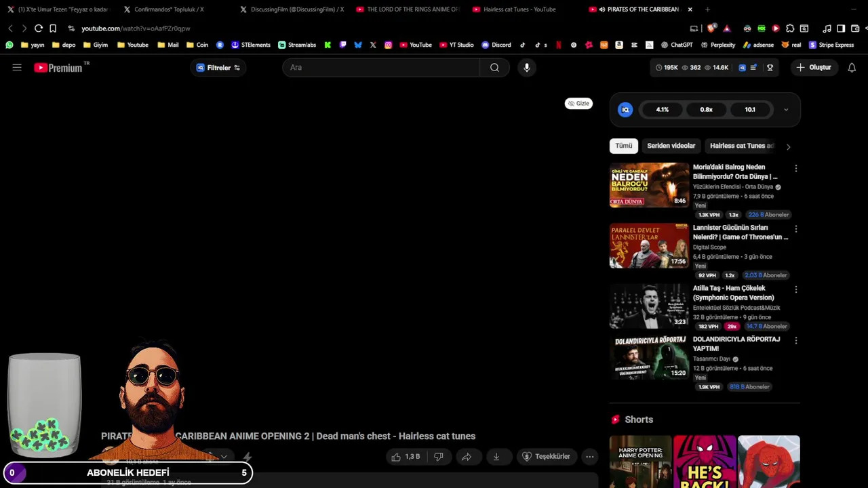868x488 pixels.
Task: Open the Discord bookmark
Action: pyautogui.click(x=496, y=45)
